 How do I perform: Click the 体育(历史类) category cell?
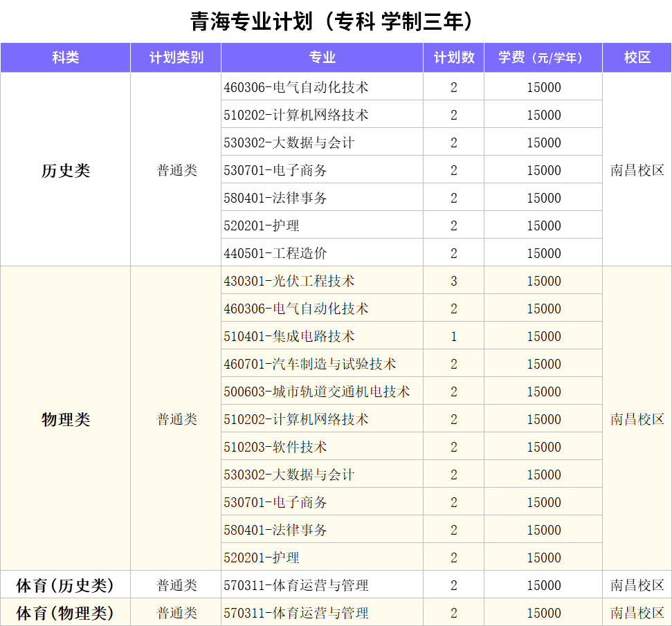[x=65, y=585]
